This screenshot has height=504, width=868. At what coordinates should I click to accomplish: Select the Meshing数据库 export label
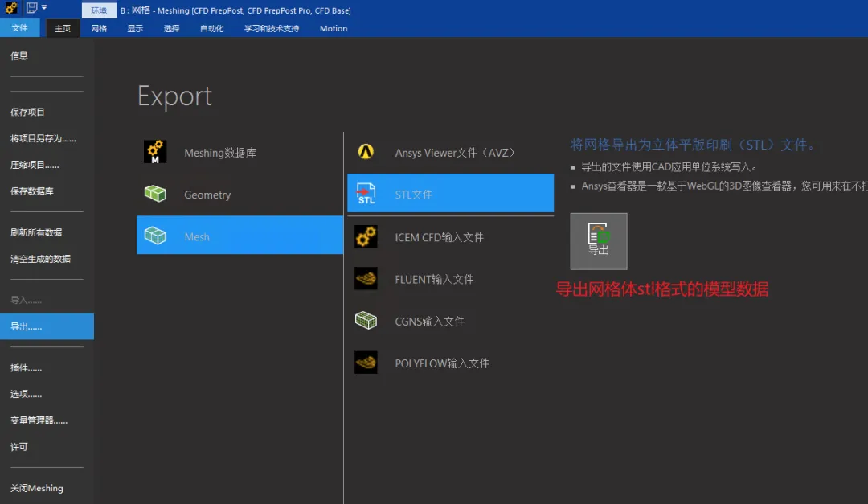[x=219, y=153]
